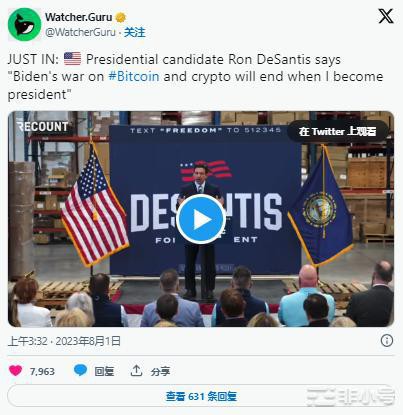
Task: Open the Watcher.Guru avatar profile picture
Action: point(24,24)
